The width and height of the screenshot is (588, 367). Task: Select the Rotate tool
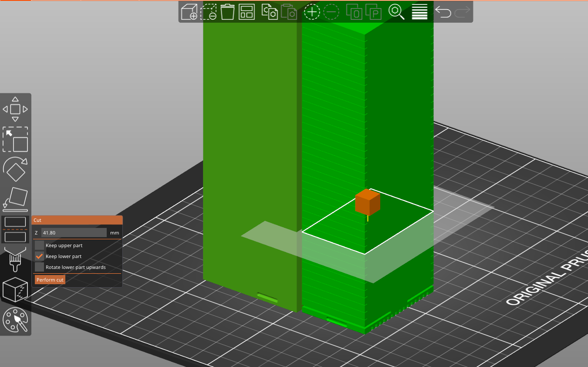click(15, 169)
